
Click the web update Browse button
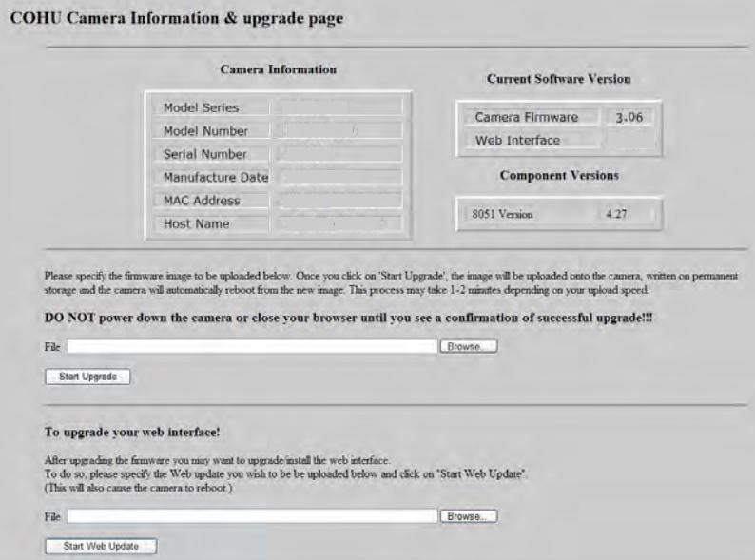pyautogui.click(x=469, y=516)
